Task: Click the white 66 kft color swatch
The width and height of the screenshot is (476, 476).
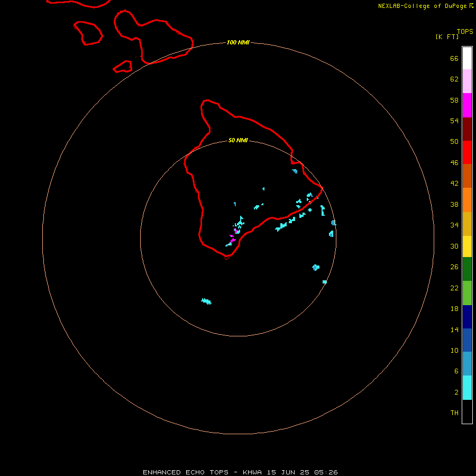Action: coord(467,58)
